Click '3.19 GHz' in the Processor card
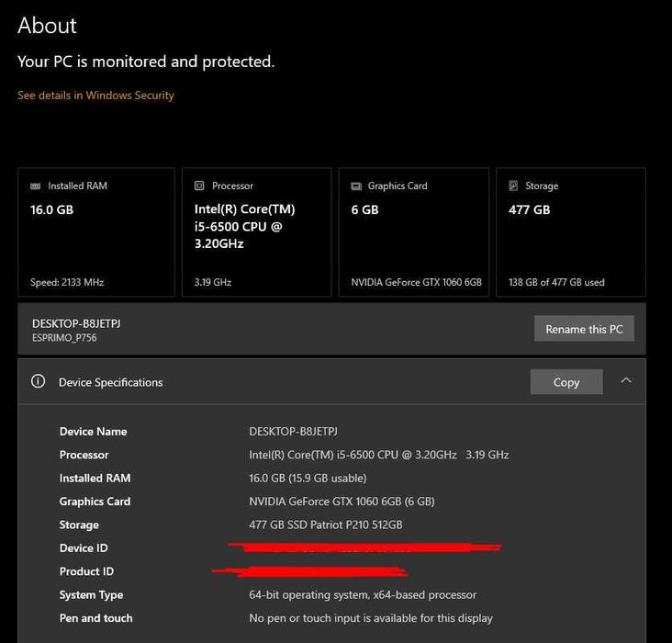Viewport: 672px width, 643px height. [x=213, y=282]
